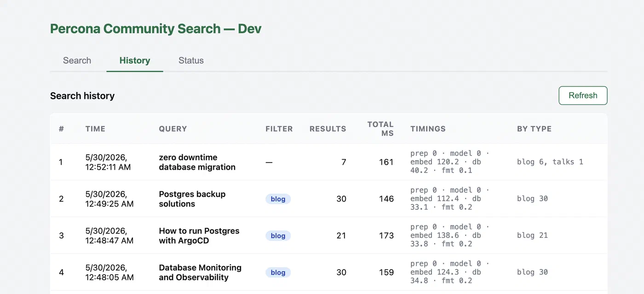Click 'blog 21' by-type value
Screen dimensions: 644x294
point(533,236)
